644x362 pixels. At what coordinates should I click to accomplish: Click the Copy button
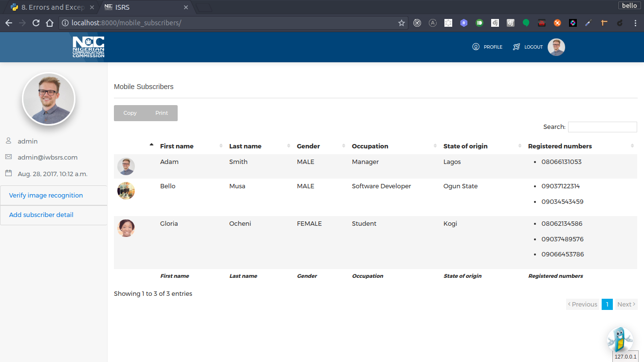coord(130,113)
